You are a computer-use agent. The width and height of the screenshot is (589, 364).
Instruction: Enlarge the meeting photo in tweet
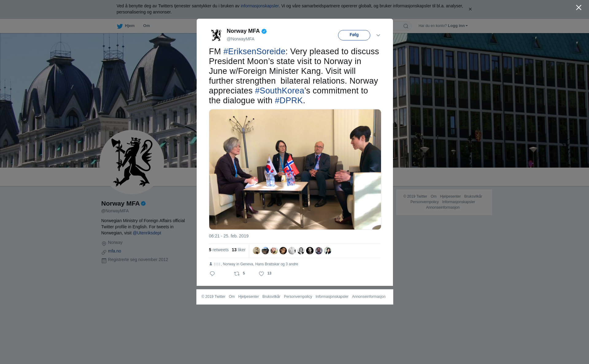point(295,169)
